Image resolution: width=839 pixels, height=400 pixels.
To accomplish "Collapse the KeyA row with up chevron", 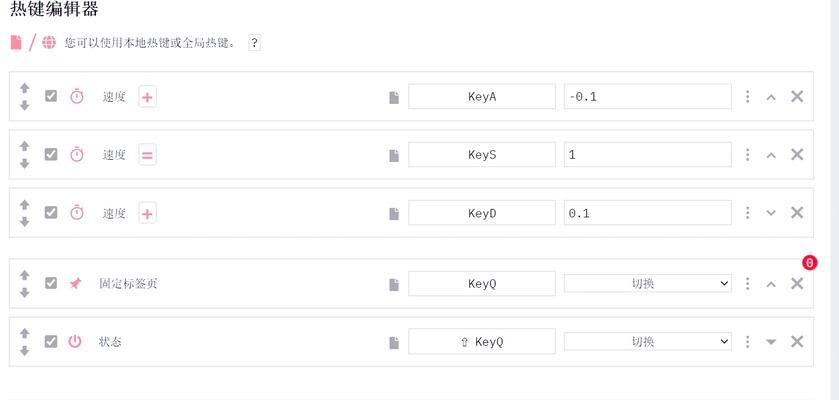I will (x=771, y=97).
